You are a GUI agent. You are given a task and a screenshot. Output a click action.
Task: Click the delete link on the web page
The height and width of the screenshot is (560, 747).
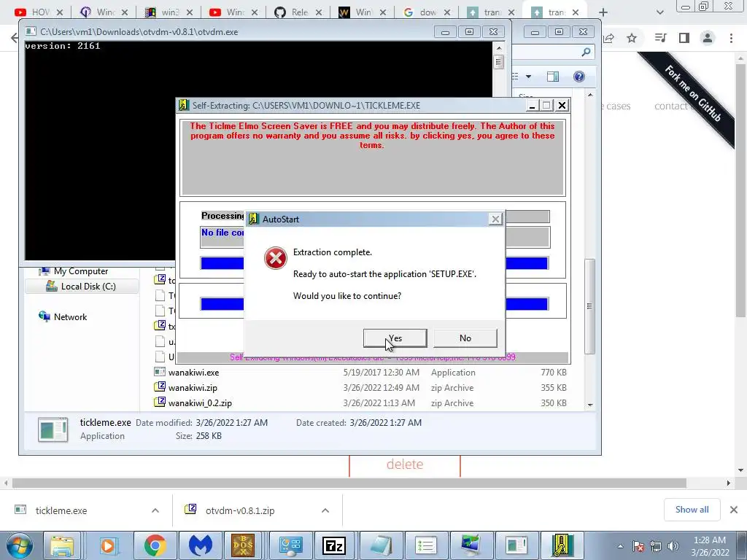click(405, 464)
